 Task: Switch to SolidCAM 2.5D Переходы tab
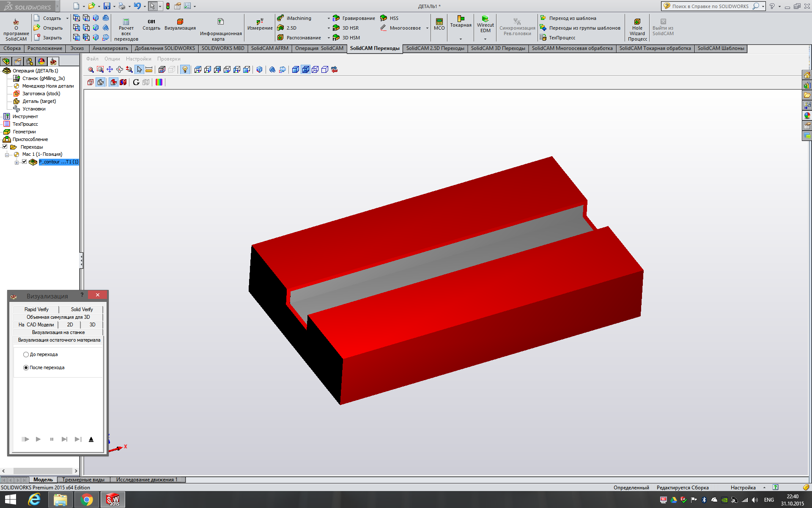435,48
